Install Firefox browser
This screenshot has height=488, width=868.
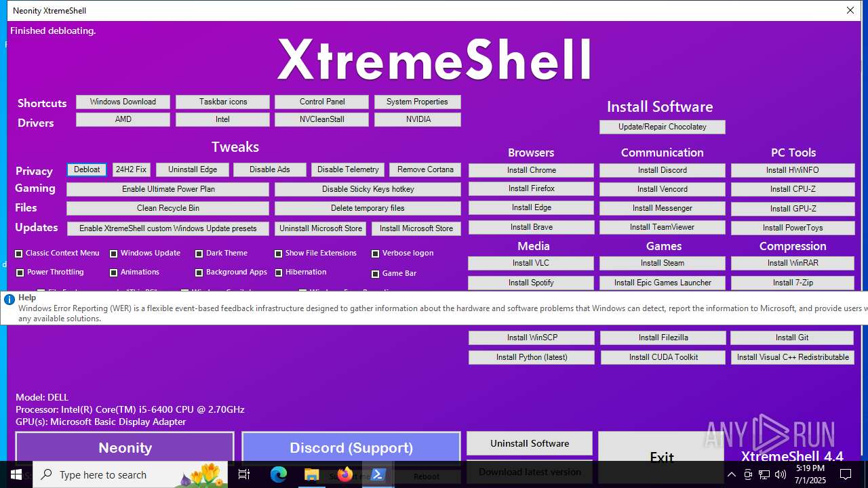[532, 188]
